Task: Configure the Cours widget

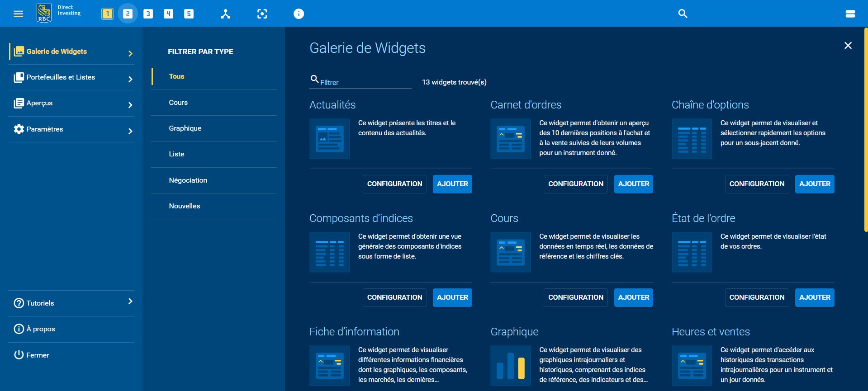Action: [x=576, y=297]
